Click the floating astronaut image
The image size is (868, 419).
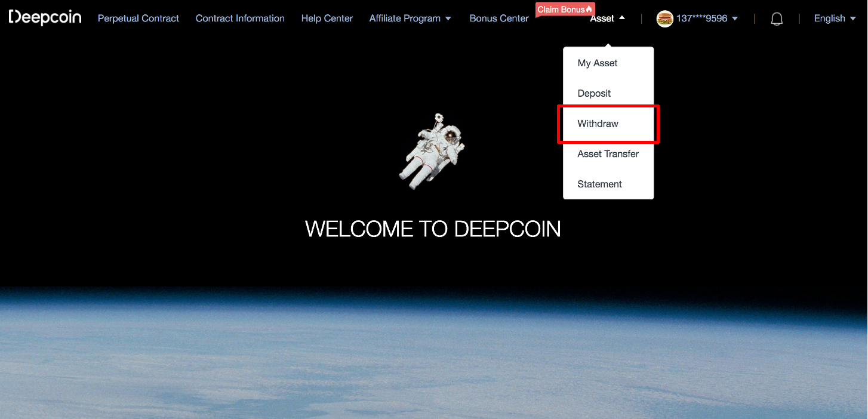click(431, 151)
